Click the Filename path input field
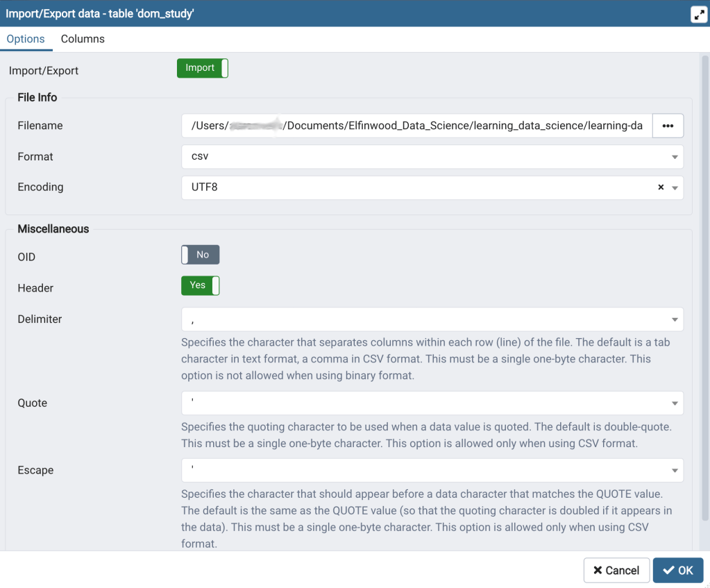Screen dimensions: 710x588 (x=416, y=126)
